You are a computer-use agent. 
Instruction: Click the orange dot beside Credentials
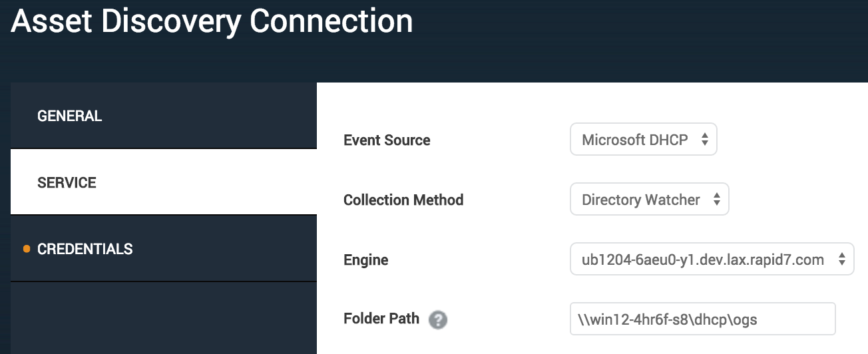point(27,249)
